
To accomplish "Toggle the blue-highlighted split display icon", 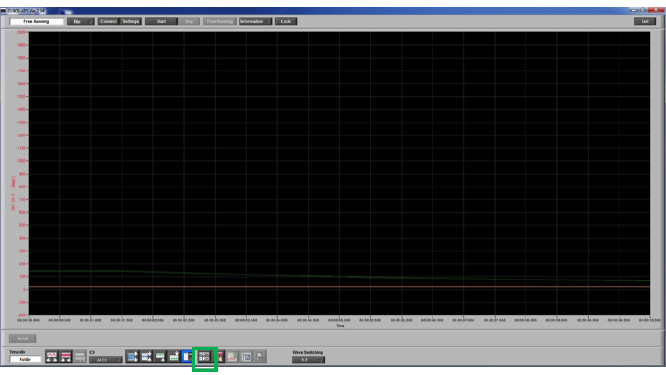I will tap(187, 356).
